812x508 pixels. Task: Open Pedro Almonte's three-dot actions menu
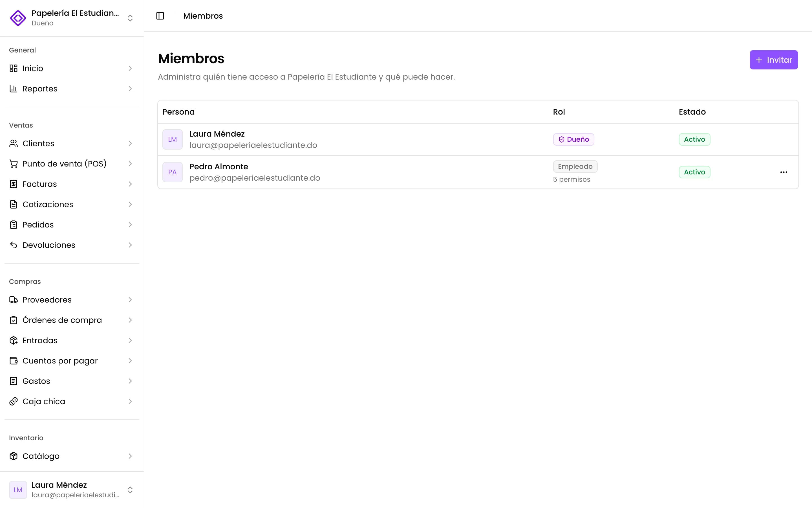tap(784, 172)
